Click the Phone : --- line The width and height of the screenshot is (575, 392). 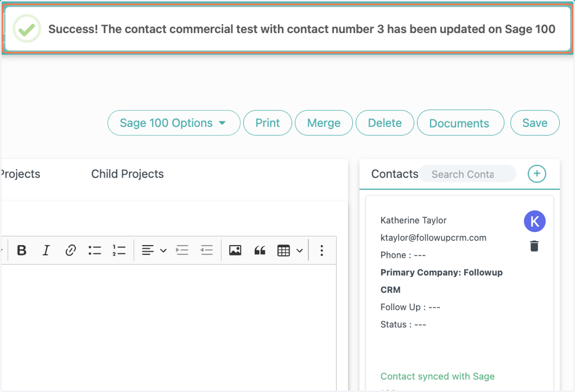pyautogui.click(x=403, y=255)
